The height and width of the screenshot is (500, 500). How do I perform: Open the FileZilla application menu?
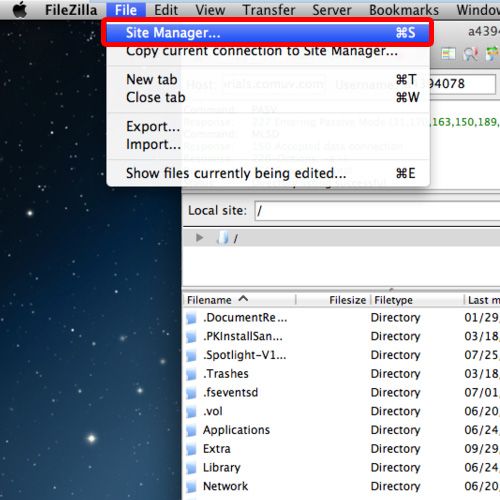(x=71, y=10)
